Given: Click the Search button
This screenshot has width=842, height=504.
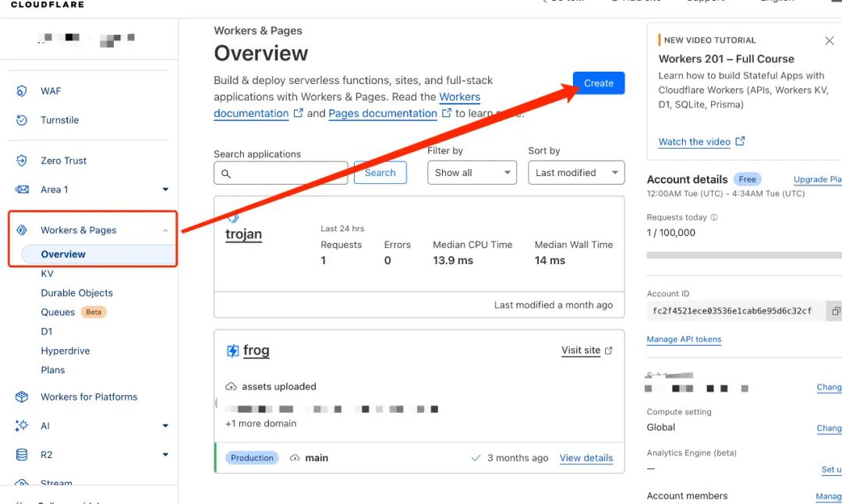Looking at the screenshot, I should click(380, 173).
